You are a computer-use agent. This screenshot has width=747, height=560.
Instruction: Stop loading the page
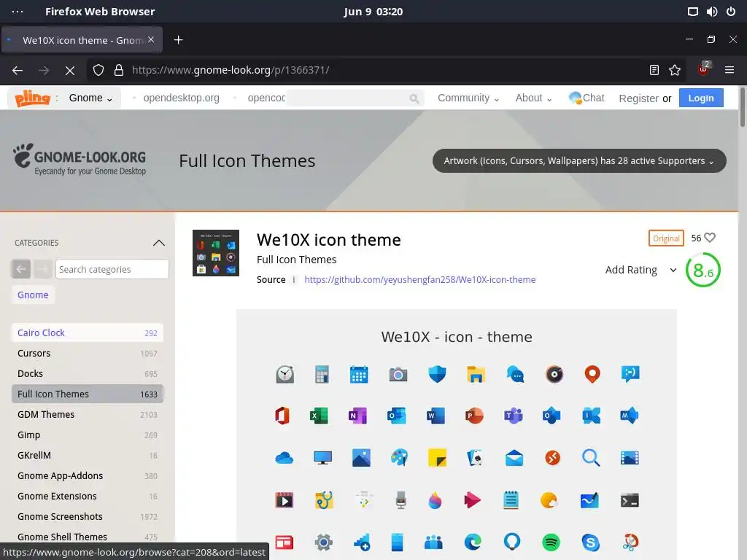coord(70,71)
